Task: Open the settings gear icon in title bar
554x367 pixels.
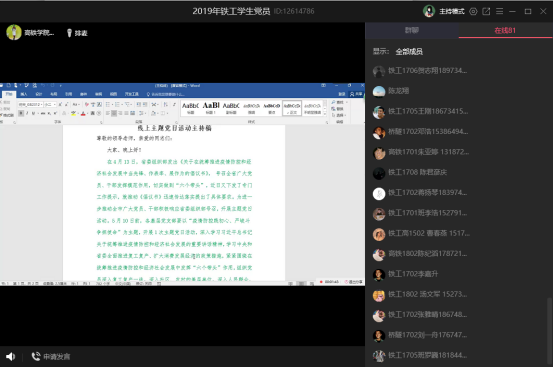Action: [473, 11]
